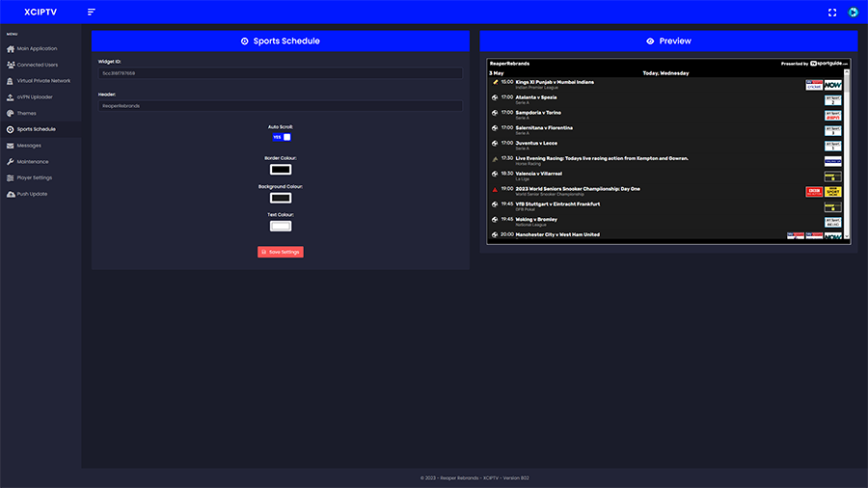Toggle the Auto Scroll switch
868x488 pixels.
click(x=281, y=137)
